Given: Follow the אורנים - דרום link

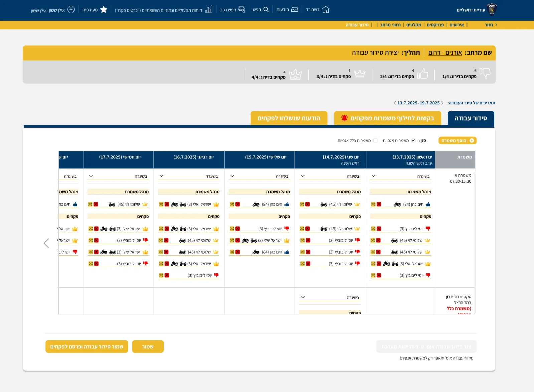Looking at the screenshot, I should point(445,53).
